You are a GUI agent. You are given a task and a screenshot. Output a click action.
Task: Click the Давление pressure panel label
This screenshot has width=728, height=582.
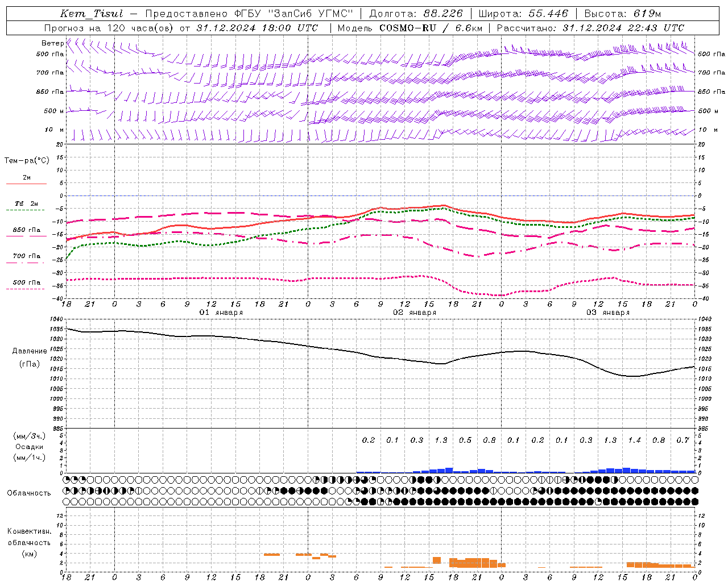(x=30, y=351)
